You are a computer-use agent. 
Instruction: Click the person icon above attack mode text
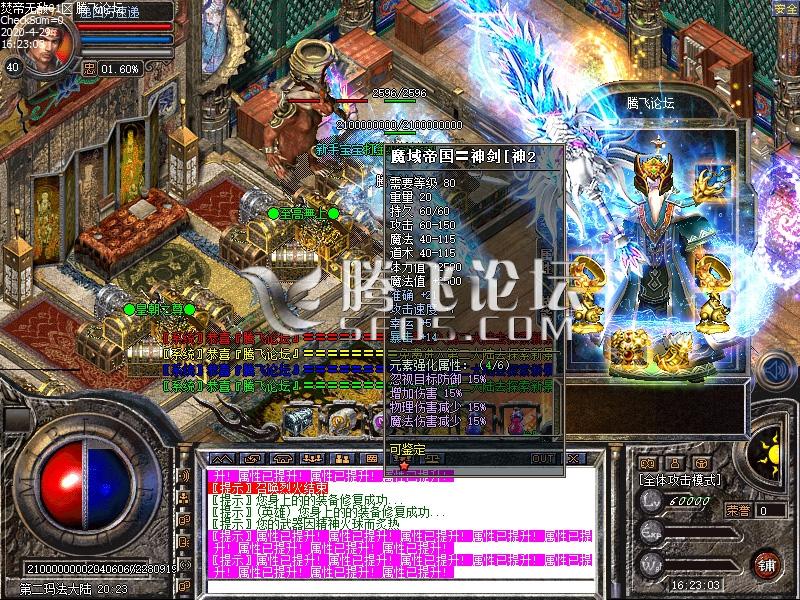[675, 463]
